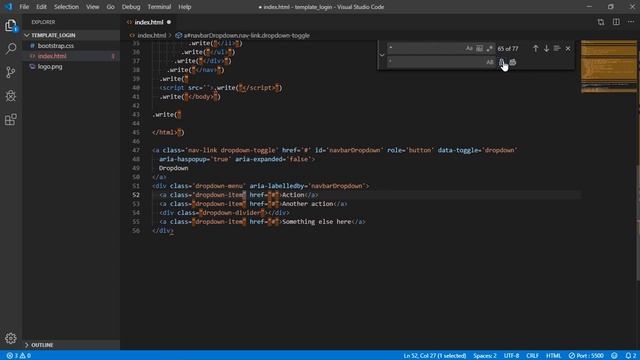Click Ln 52, Col 27 cursor position
This screenshot has width=640, height=360.
pos(435,356)
